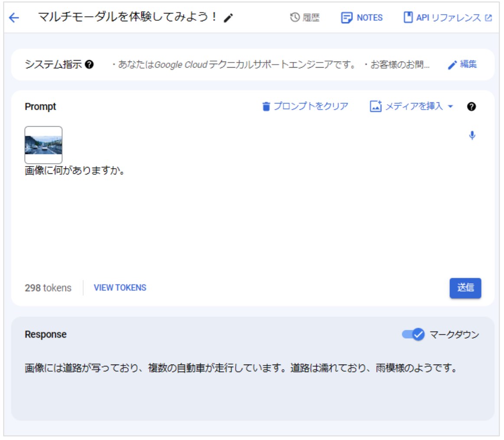504x440 pixels.
Task: Select the road image thumbnail in the prompt
Action: tap(43, 145)
